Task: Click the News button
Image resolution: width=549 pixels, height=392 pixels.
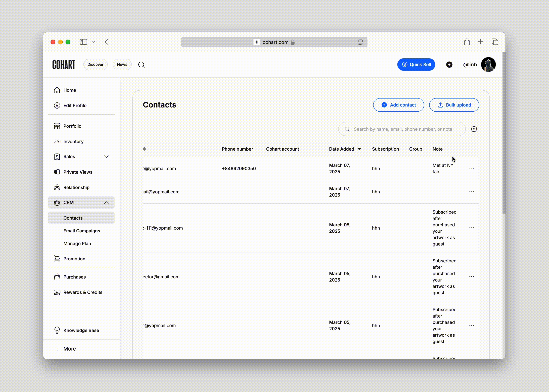Action: 122,65
